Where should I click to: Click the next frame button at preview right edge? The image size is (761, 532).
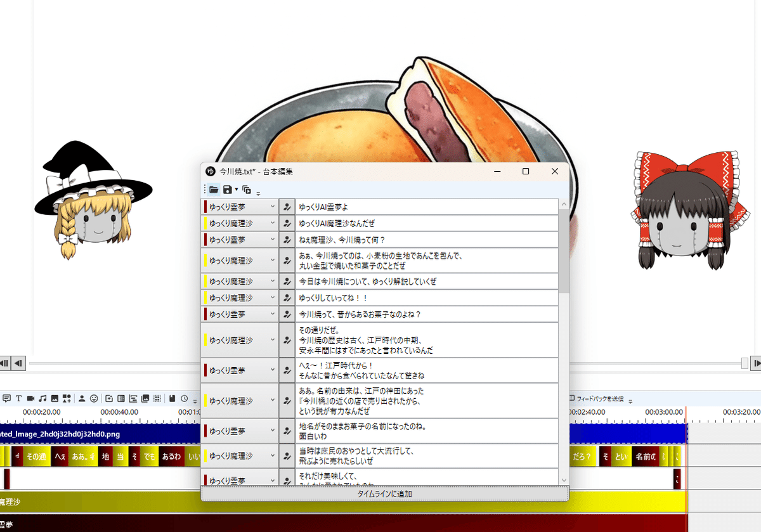click(756, 363)
